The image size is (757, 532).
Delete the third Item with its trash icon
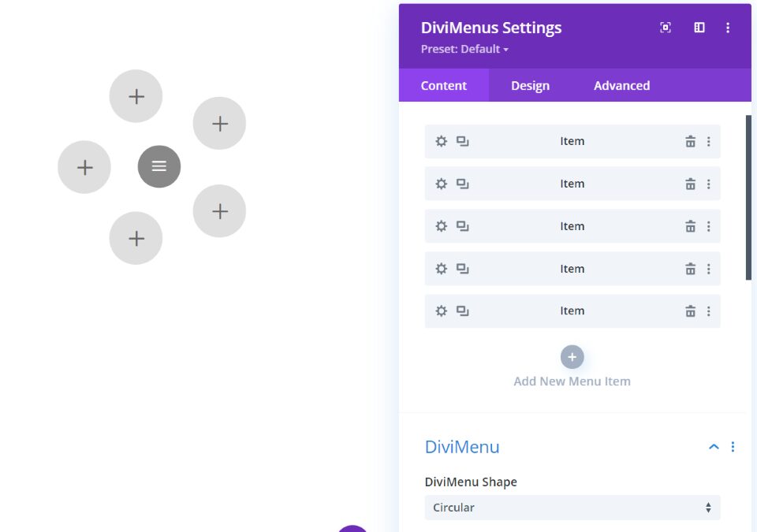[x=690, y=226]
